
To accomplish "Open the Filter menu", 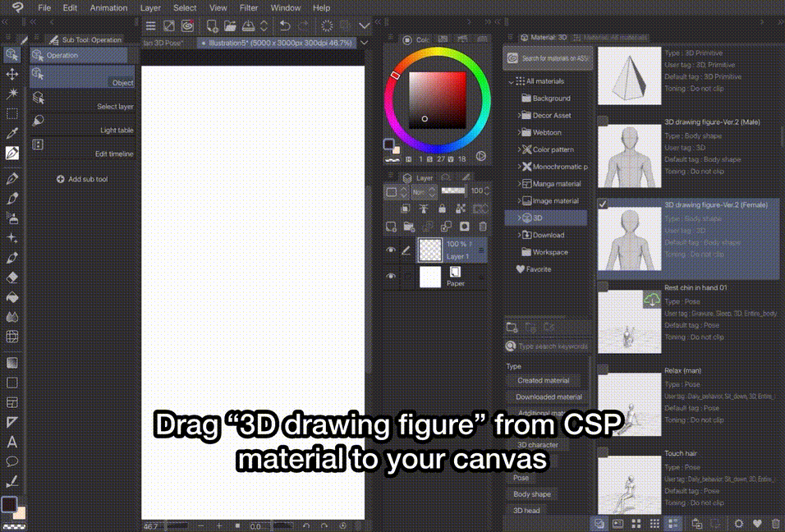I will pyautogui.click(x=249, y=8).
